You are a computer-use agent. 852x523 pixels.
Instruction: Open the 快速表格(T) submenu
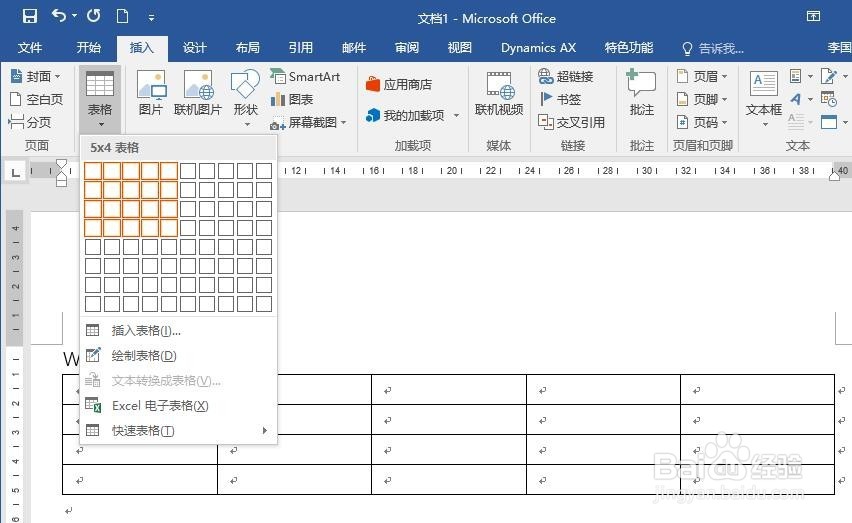179,431
